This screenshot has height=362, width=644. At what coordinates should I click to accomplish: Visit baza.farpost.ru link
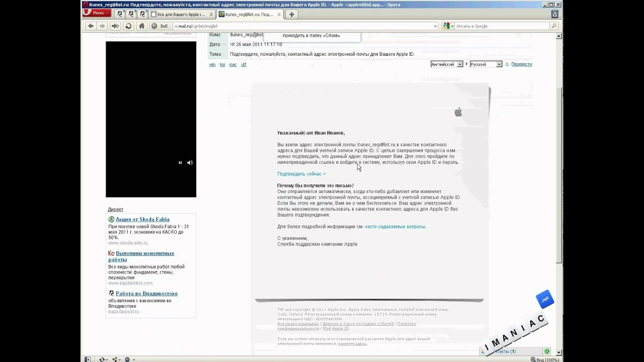123,312
